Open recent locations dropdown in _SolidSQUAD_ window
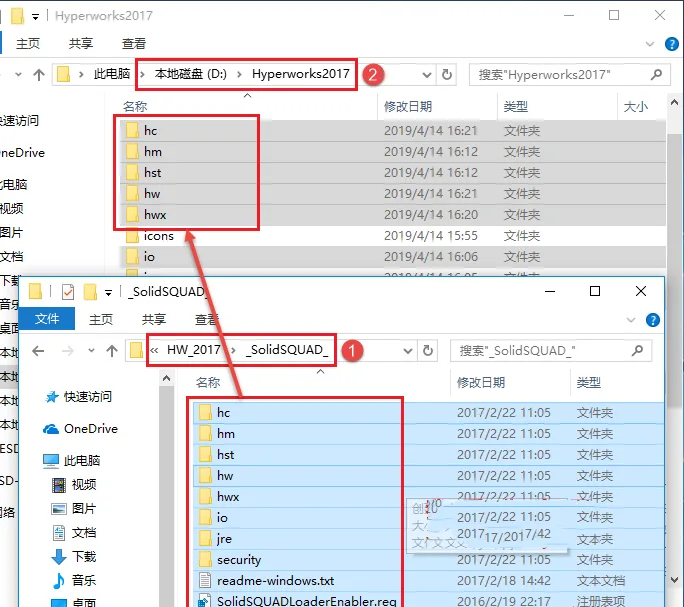This screenshot has height=607, width=684. (91, 350)
